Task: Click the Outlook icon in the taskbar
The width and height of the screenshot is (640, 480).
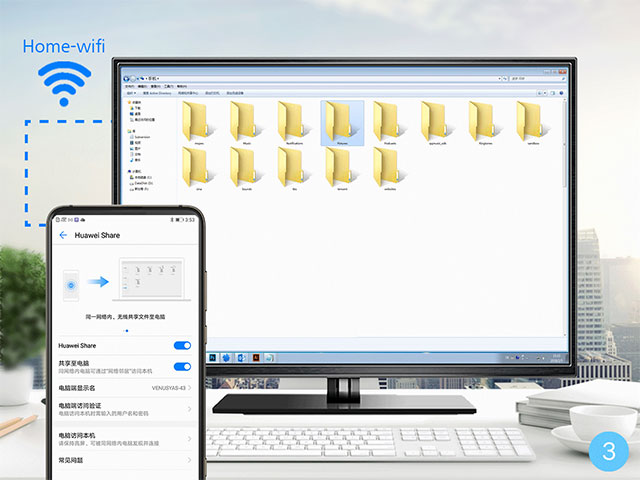Action: pyautogui.click(x=241, y=357)
